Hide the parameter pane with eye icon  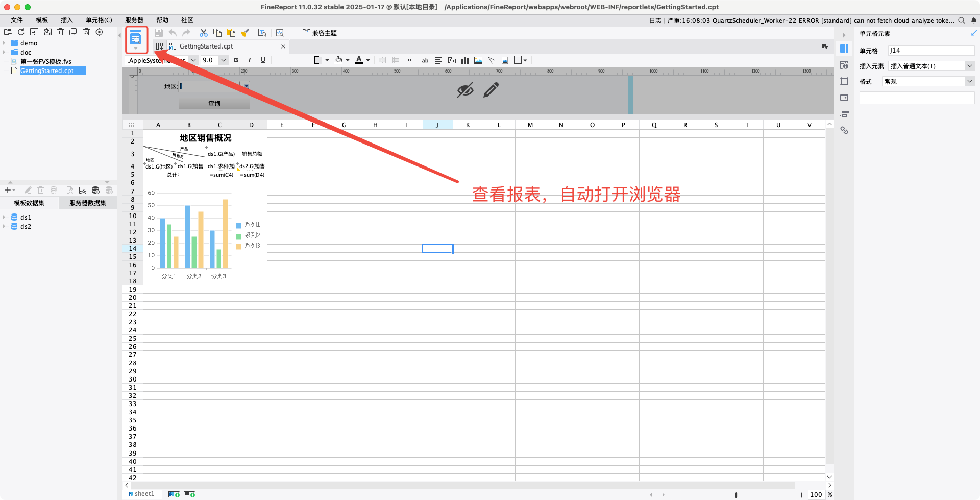[465, 90]
